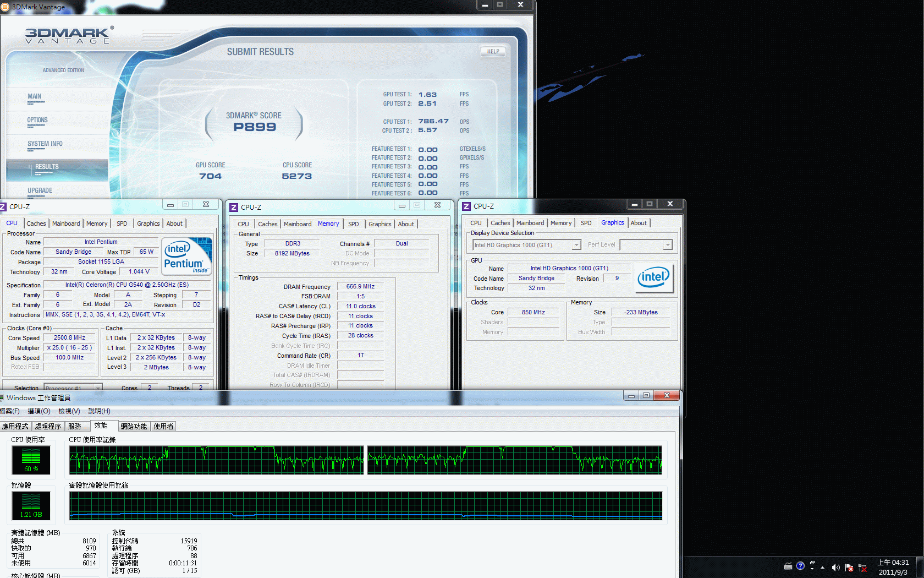Switch to 使用者 tab in Task Manager
The width and height of the screenshot is (924, 578).
point(164,427)
